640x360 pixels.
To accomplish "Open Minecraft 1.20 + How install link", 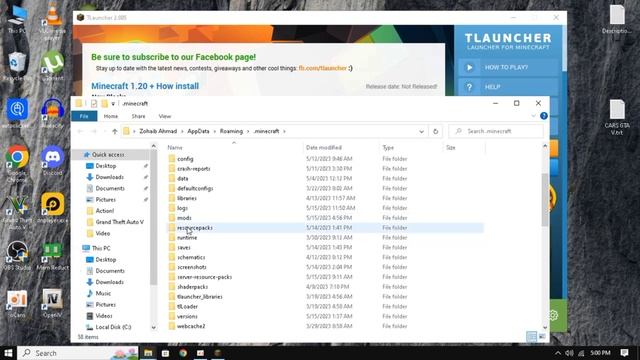I will pyautogui.click(x=145, y=86).
